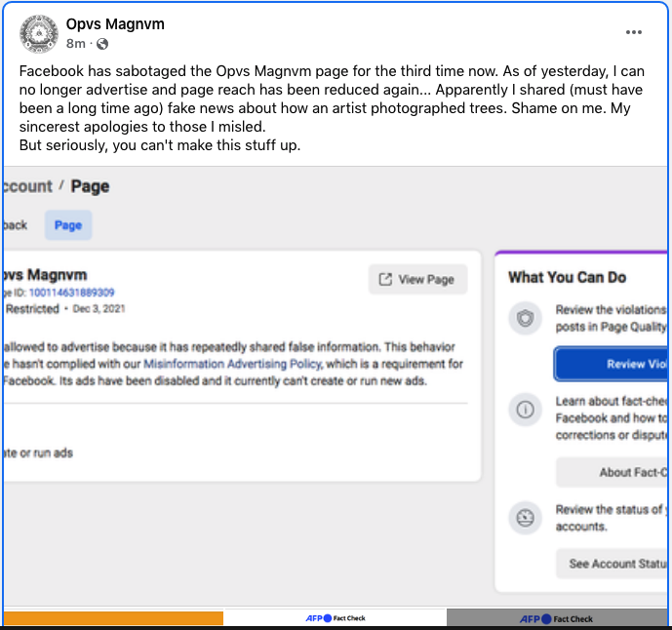Click the View Page button
The image size is (672, 630).
pos(417,280)
